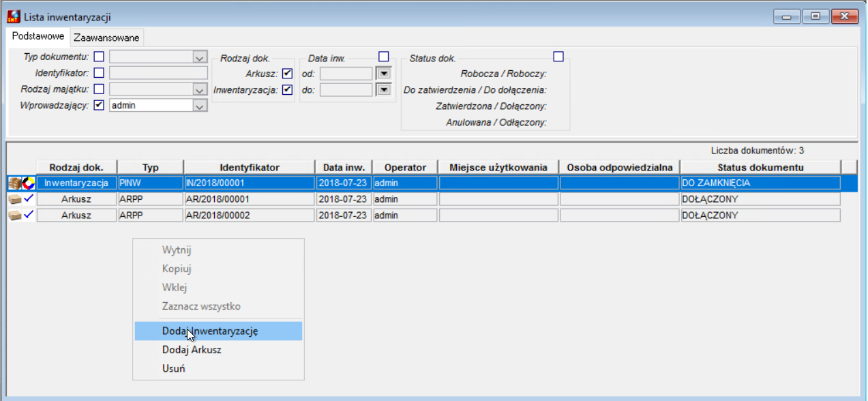
Task: Click the package icon on the IN/2018/00001 row
Action: pos(15,183)
